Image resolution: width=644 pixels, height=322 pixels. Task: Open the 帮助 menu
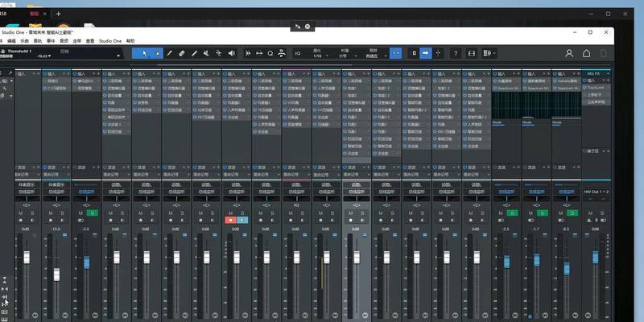coord(130,41)
